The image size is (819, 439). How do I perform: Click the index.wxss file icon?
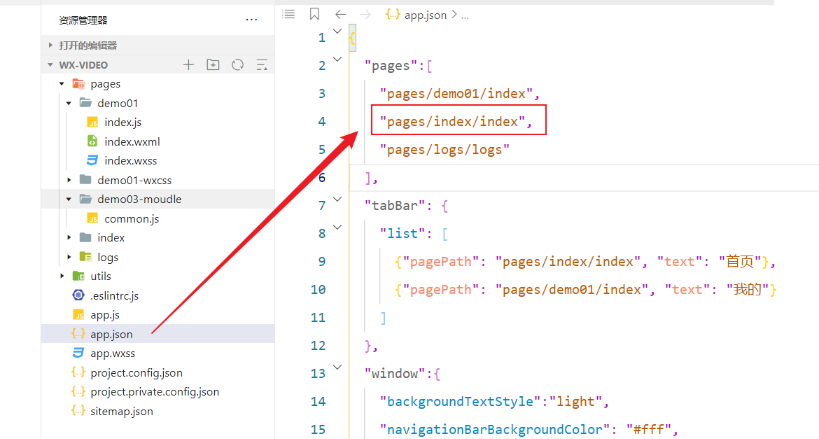[x=92, y=160]
